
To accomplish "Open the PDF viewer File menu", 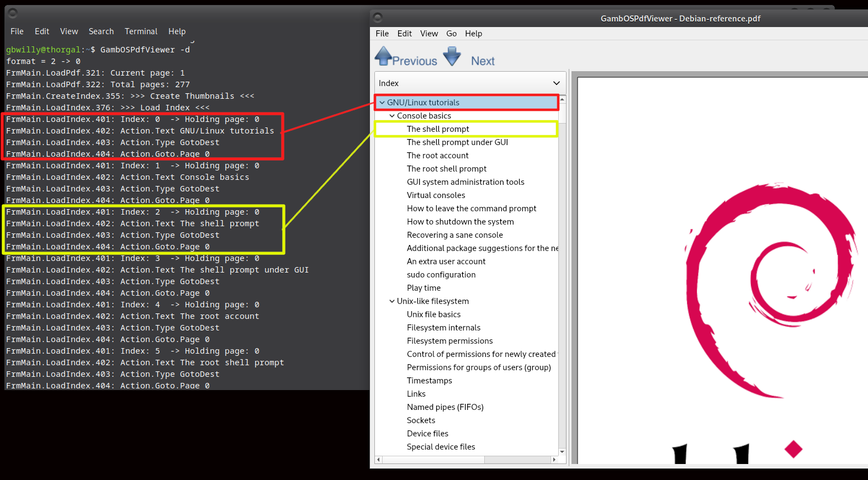I will (382, 34).
